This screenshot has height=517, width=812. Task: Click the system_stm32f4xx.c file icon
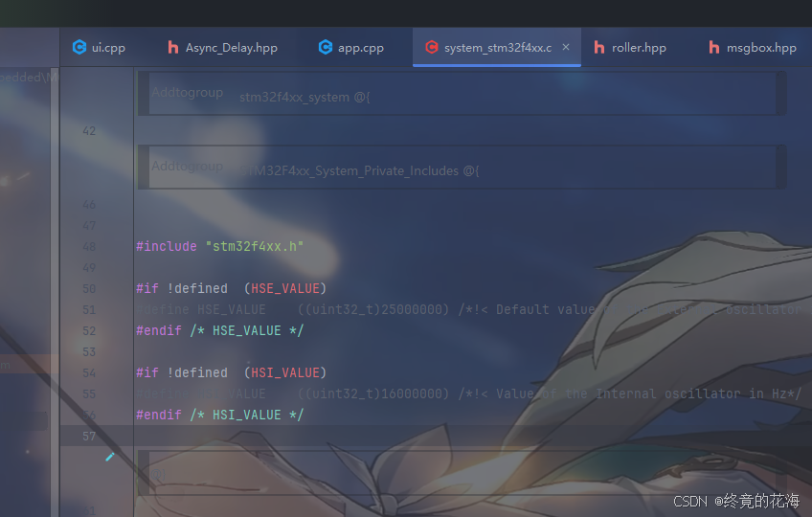click(431, 47)
